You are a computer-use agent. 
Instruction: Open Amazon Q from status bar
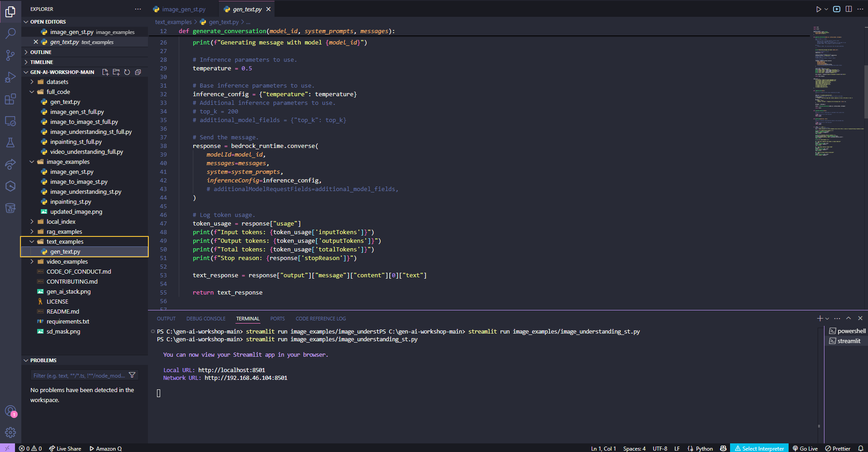[x=105, y=448]
